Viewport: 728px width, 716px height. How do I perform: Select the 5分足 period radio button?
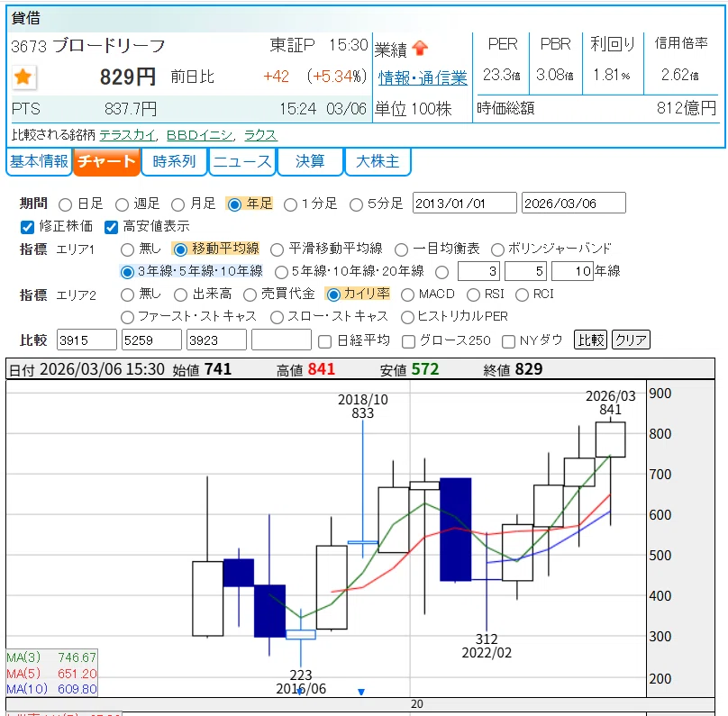click(356, 204)
